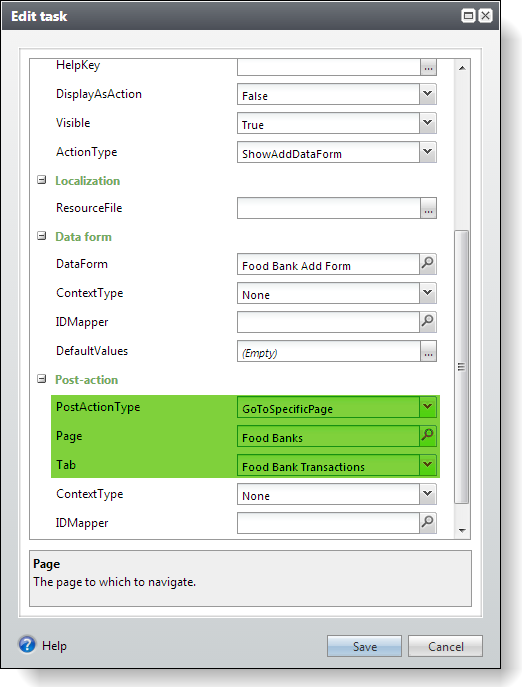Image resolution: width=522 pixels, height=687 pixels.
Task: Collapse the Localization section
Action: (42, 180)
